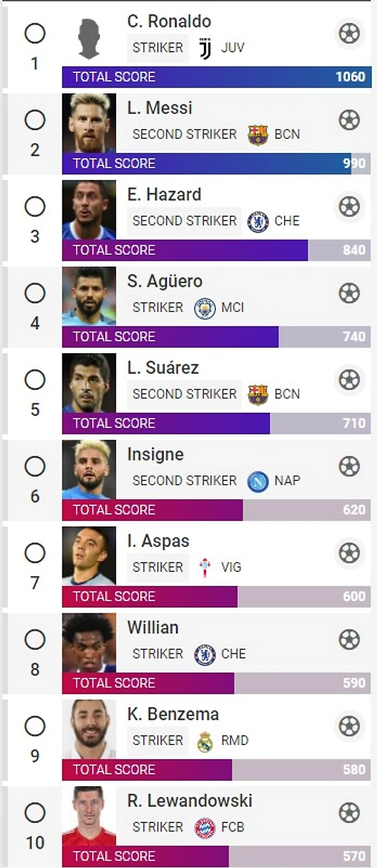Click S. Agüero's player photo

point(89,296)
